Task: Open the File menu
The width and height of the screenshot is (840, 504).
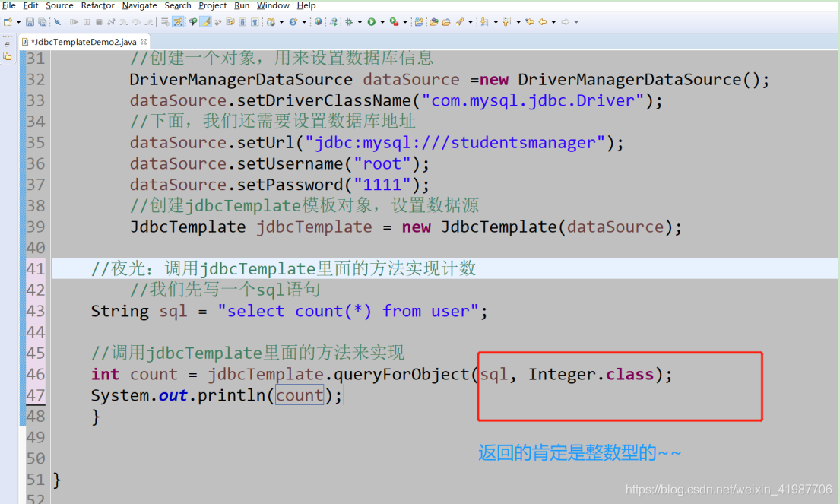Action: [x=8, y=5]
